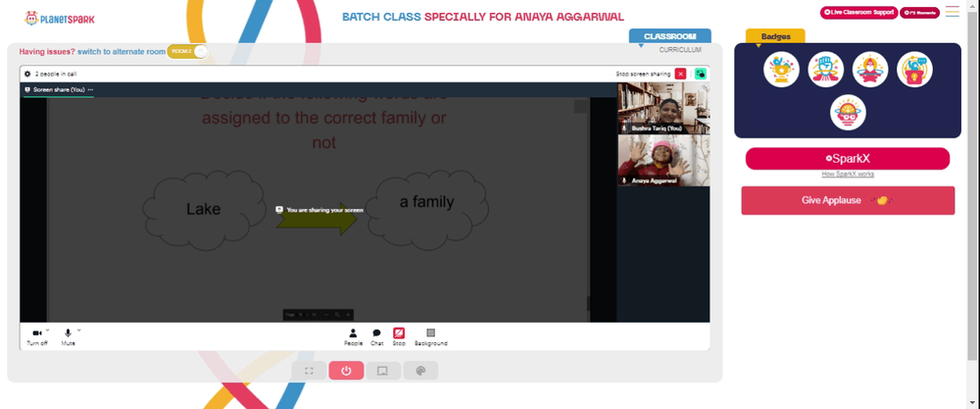Award the raised fist badge

[x=825, y=70]
